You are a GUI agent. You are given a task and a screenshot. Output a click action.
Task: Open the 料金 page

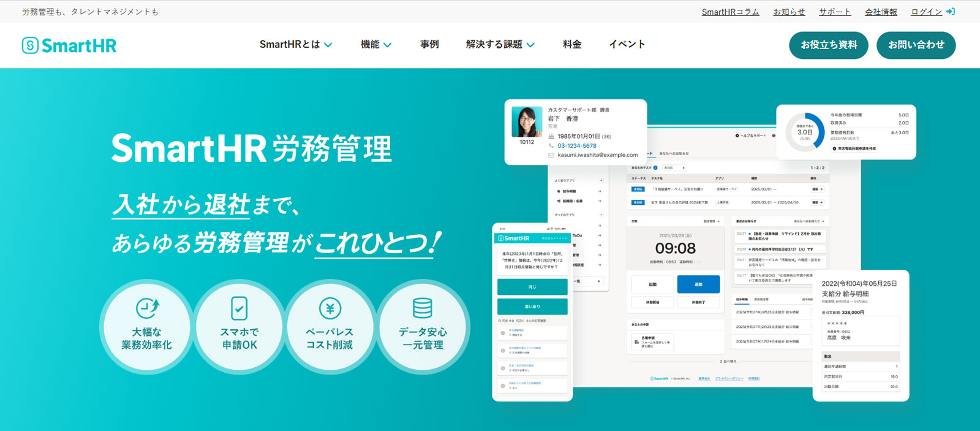pos(572,44)
